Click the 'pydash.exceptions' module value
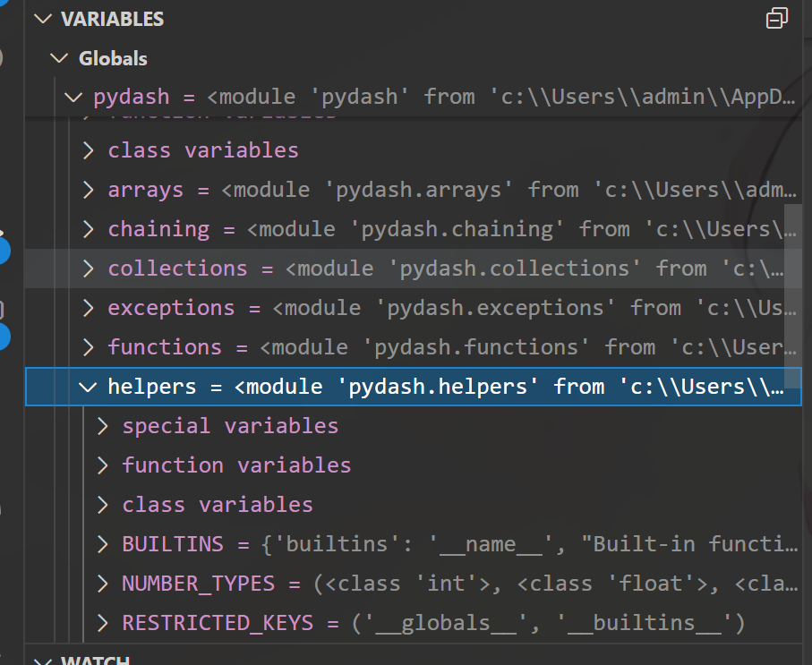Viewport: 812px width, 665px height. (x=534, y=308)
